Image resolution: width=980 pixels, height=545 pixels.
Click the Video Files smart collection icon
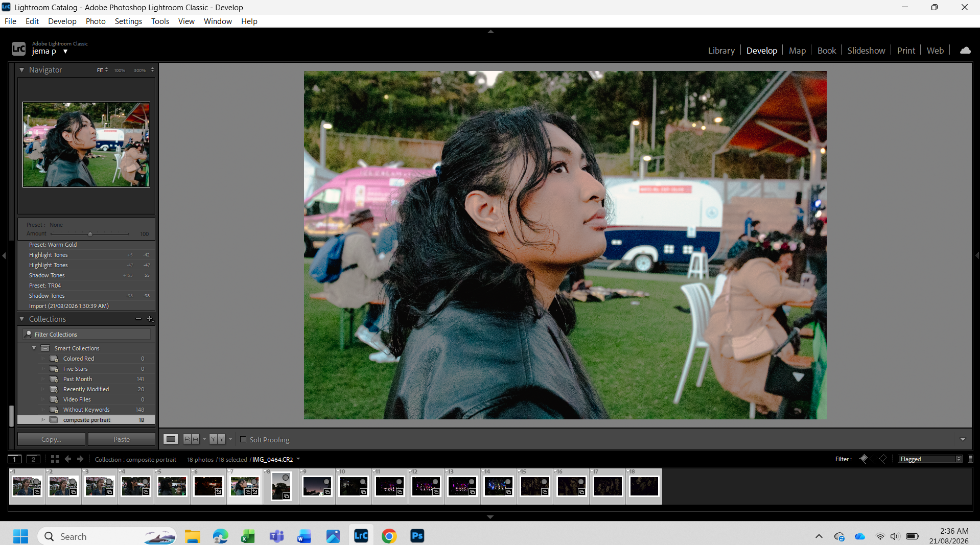click(54, 399)
